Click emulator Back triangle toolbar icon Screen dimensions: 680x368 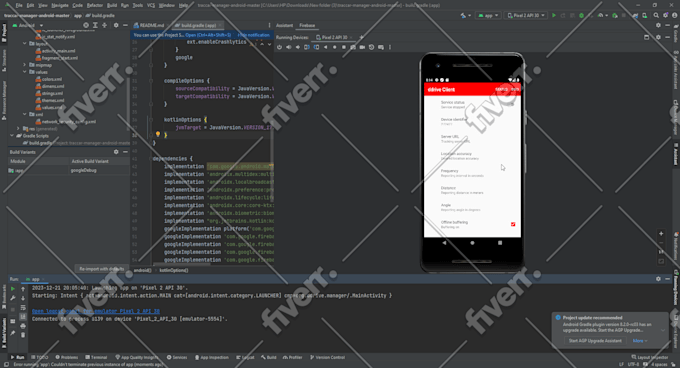[x=325, y=47]
